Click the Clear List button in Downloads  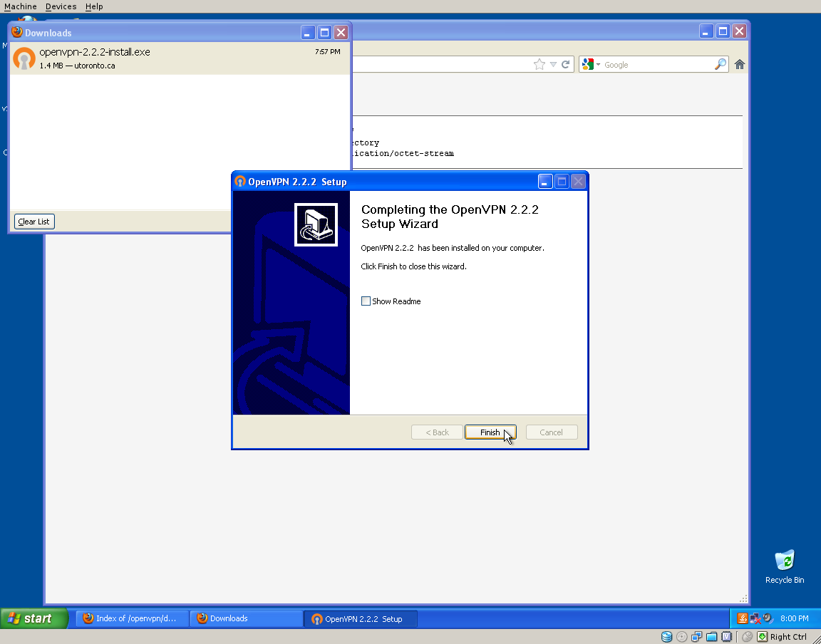(x=34, y=222)
